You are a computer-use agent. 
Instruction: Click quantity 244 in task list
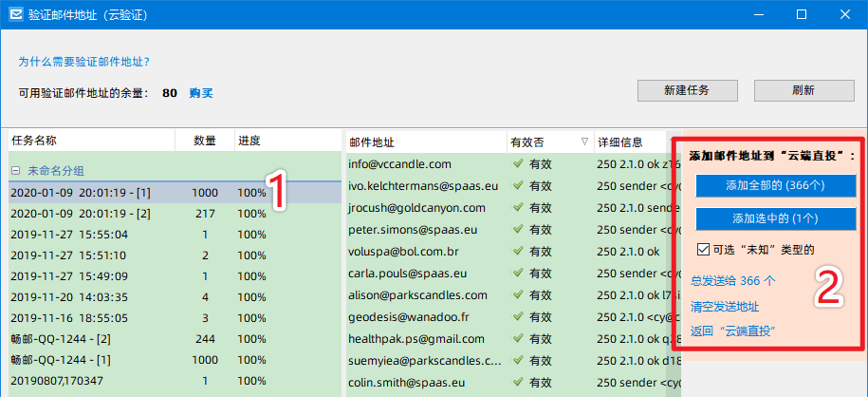point(205,339)
